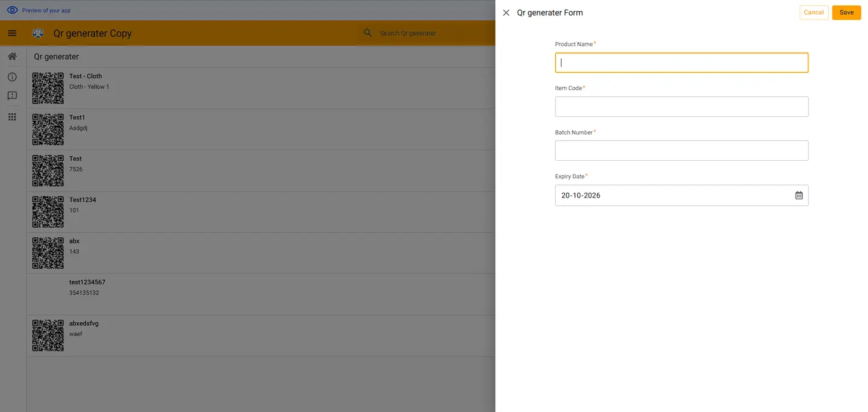Click the info icon in sidebar

(12, 77)
